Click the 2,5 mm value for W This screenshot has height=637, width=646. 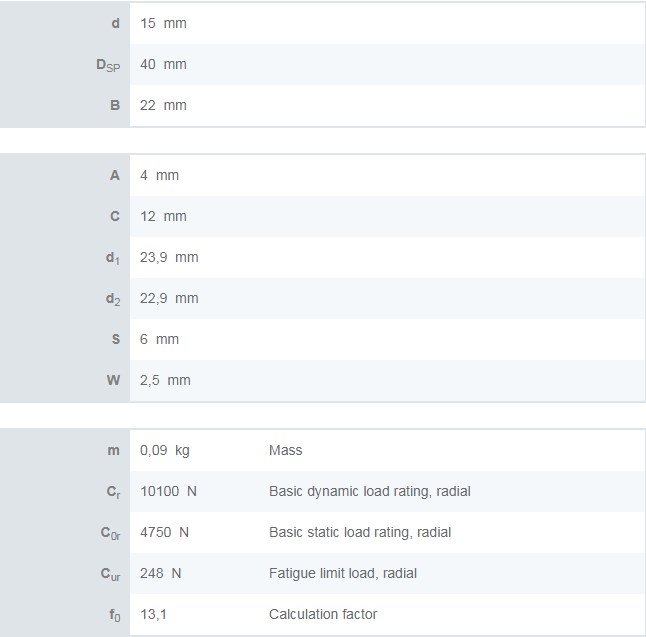coord(165,380)
